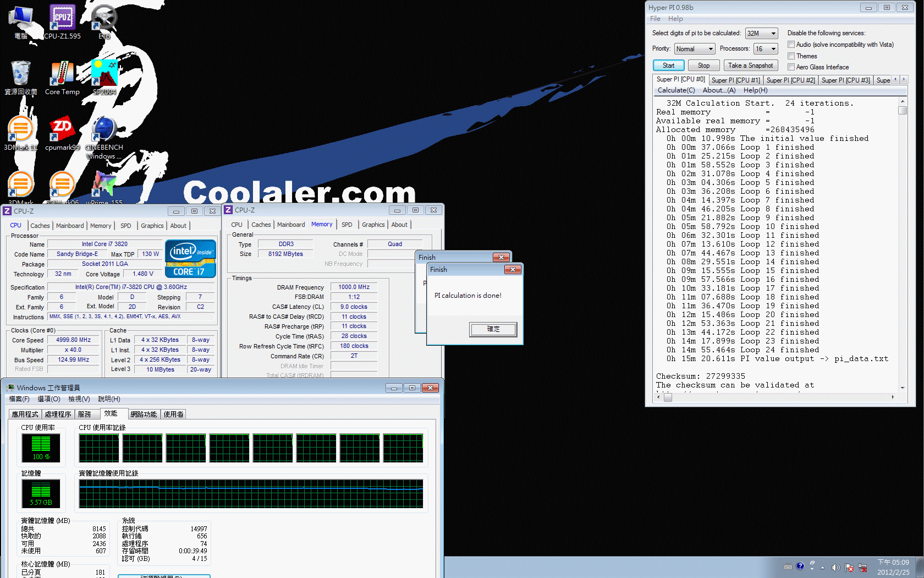The image size is (924, 578).
Task: Click the Memory CPU-Z window title icon
Action: [x=228, y=210]
